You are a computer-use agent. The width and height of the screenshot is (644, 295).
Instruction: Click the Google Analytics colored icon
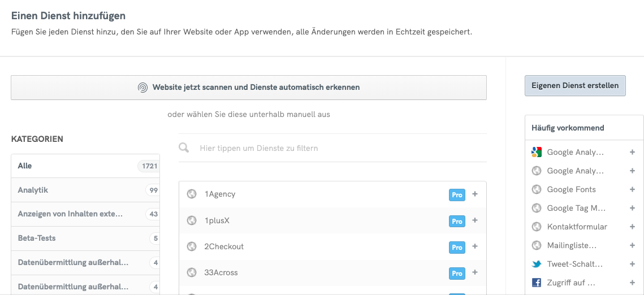(x=537, y=152)
